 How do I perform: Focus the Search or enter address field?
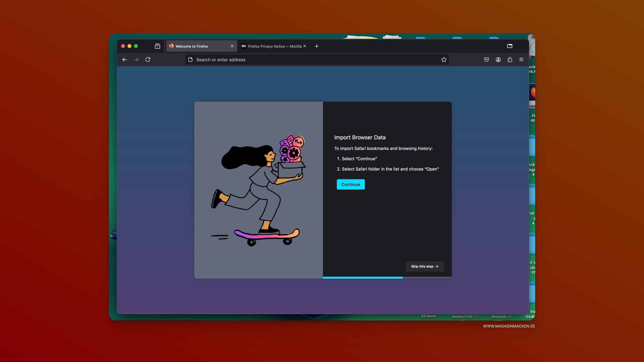tap(317, 60)
